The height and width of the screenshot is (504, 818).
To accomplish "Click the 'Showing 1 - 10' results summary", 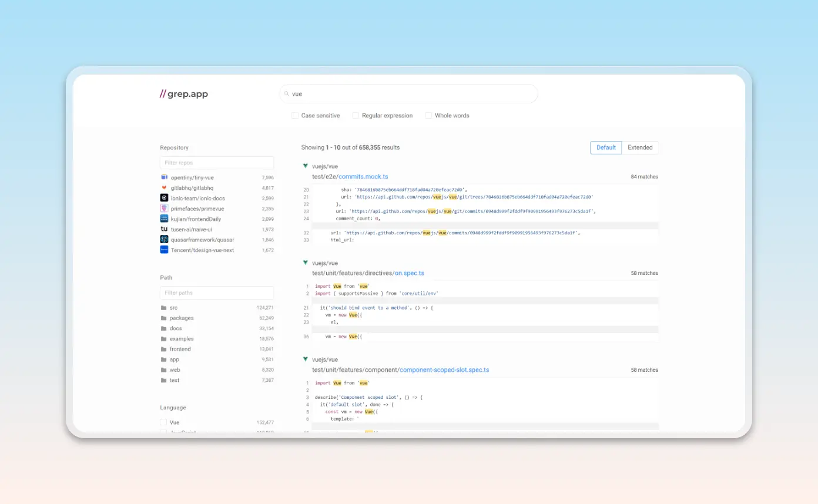I will [x=350, y=147].
